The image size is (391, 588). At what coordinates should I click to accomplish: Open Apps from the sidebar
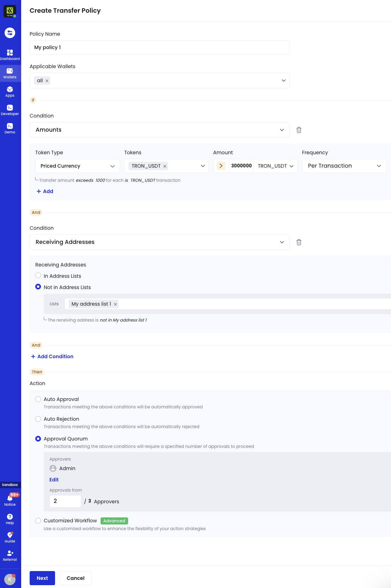[x=10, y=92]
